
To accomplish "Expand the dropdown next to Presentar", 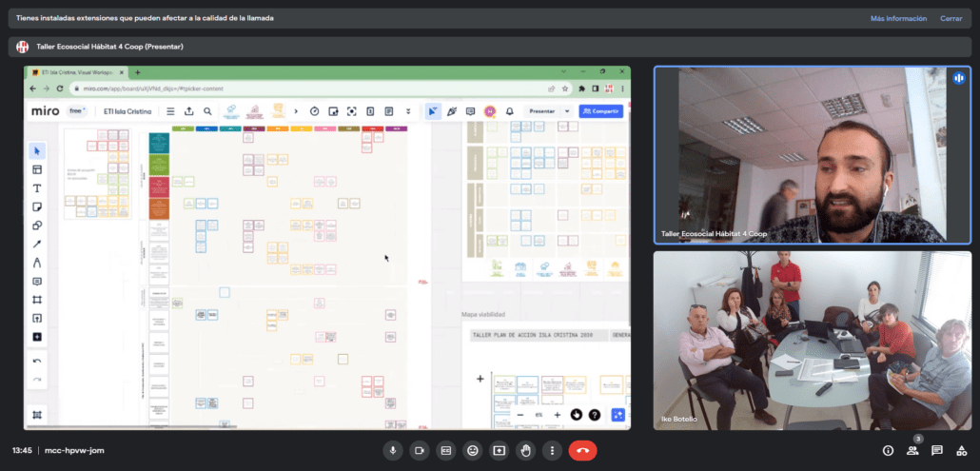I will pos(568,111).
